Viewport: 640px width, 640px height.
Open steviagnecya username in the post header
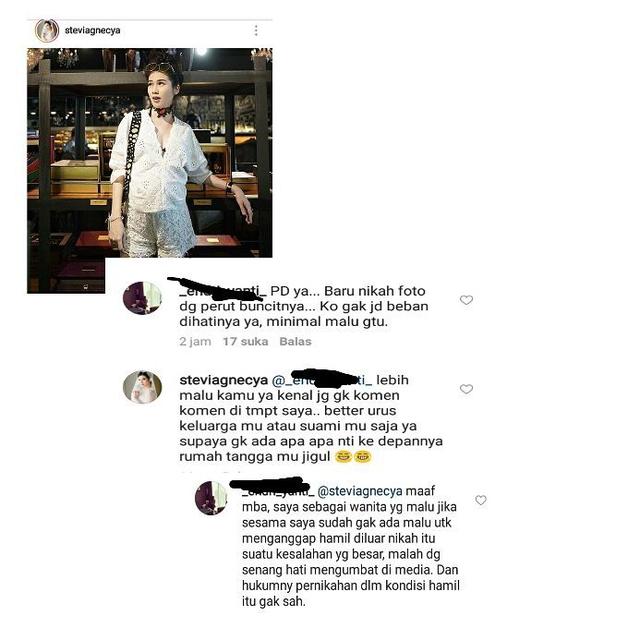click(x=92, y=30)
